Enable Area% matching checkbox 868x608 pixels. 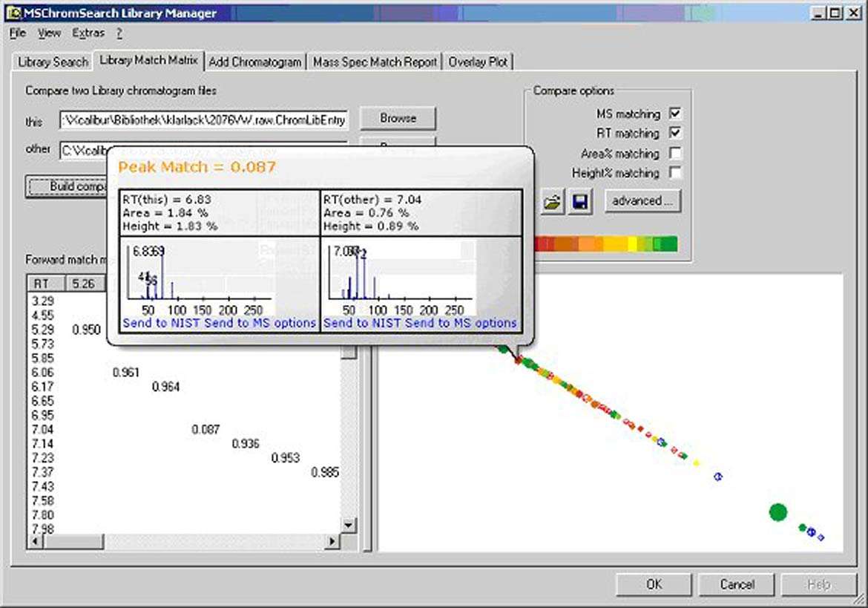(675, 153)
